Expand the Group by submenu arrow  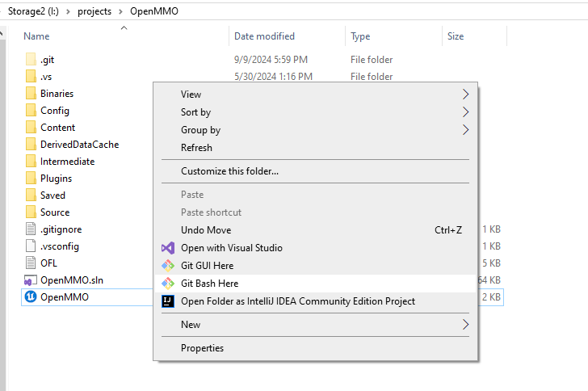tap(465, 130)
